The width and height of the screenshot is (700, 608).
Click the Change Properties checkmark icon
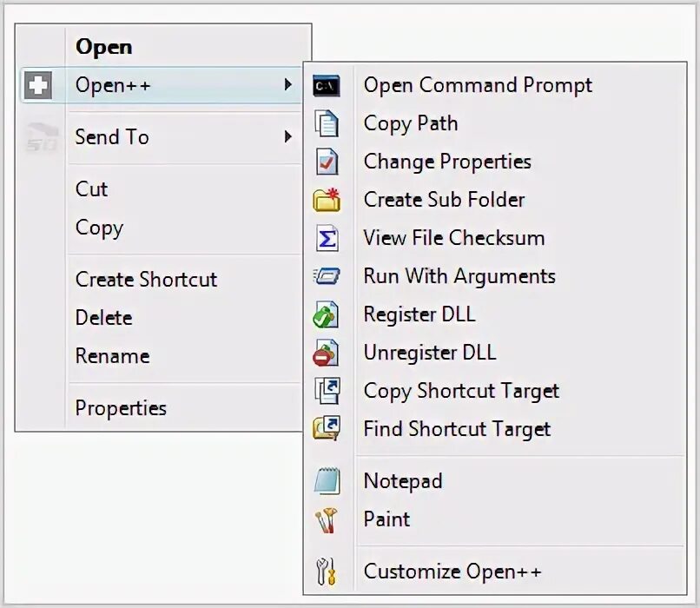tap(327, 162)
